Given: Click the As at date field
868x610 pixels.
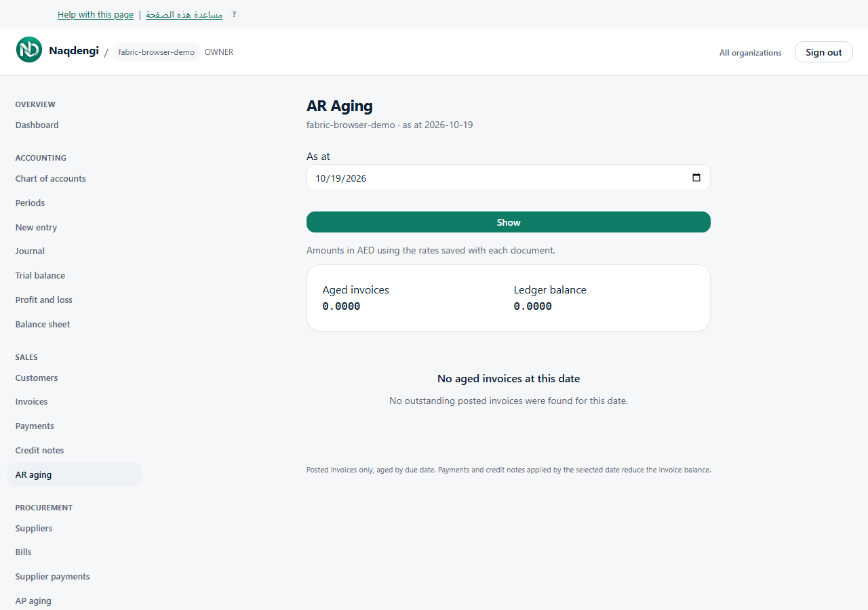Looking at the screenshot, I should click(x=509, y=178).
